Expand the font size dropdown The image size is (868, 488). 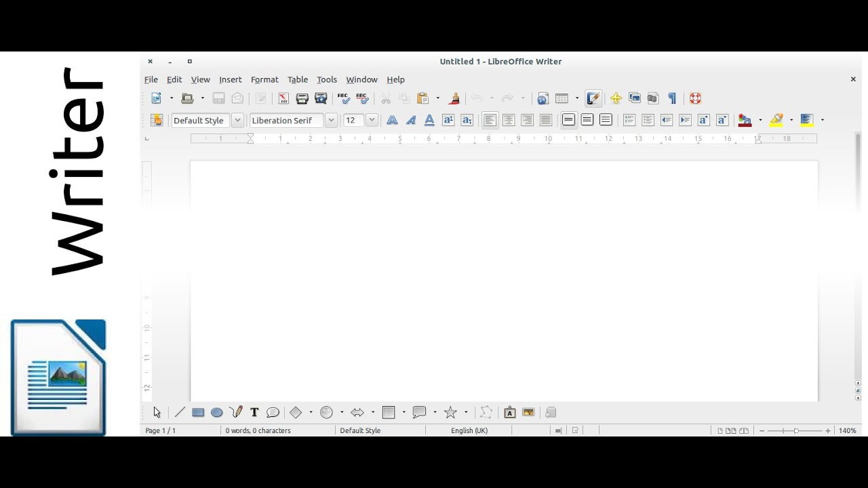pos(372,120)
